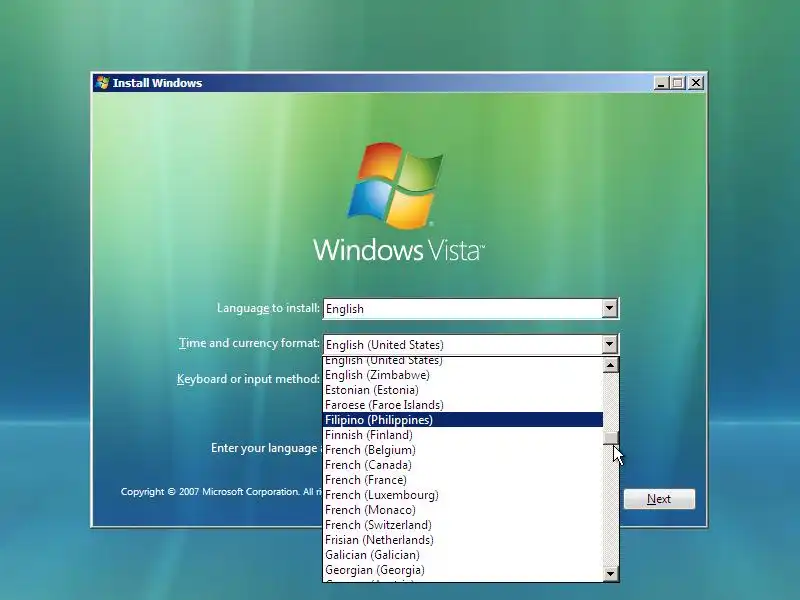800x600 pixels.
Task: Select French (France) list item
Action: pyautogui.click(x=463, y=480)
